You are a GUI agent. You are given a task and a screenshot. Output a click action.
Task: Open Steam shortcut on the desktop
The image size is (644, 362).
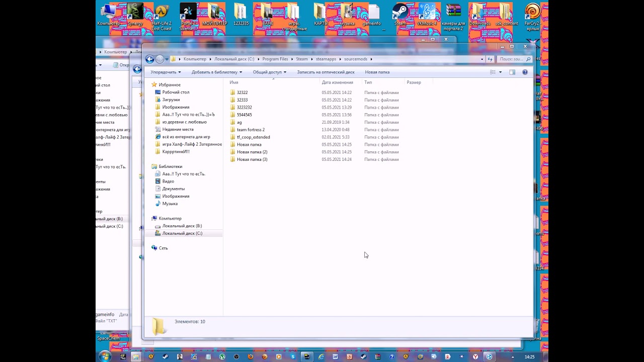click(x=400, y=15)
